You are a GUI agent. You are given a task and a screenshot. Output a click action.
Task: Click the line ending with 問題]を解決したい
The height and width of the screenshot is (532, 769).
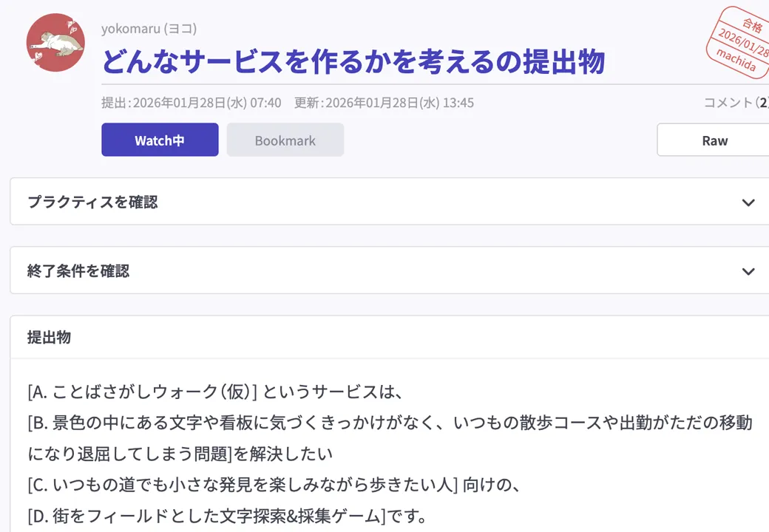coord(180,454)
